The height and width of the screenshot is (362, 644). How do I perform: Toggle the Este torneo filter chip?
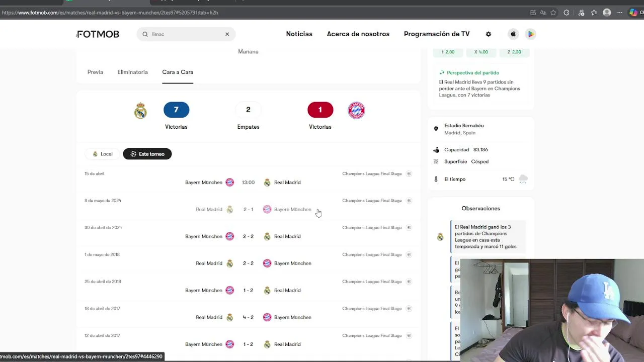(x=147, y=154)
